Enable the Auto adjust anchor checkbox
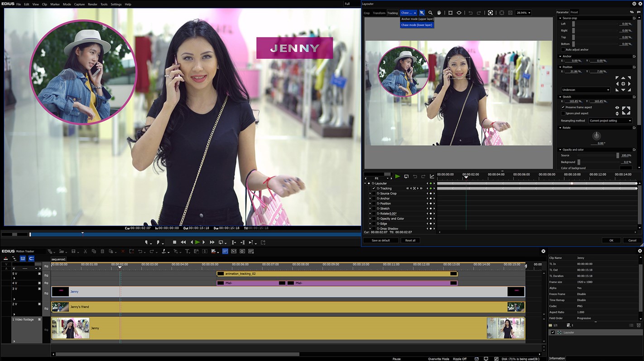 coord(563,50)
